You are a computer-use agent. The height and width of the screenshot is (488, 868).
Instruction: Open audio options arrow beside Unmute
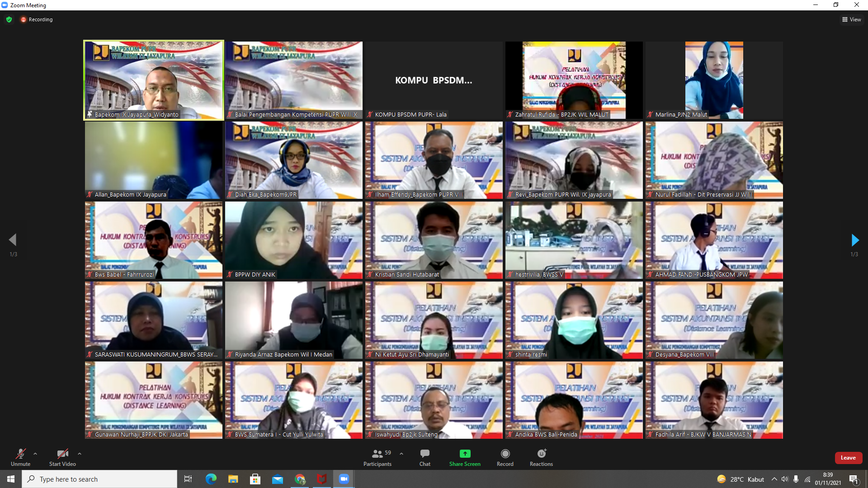[35, 454]
